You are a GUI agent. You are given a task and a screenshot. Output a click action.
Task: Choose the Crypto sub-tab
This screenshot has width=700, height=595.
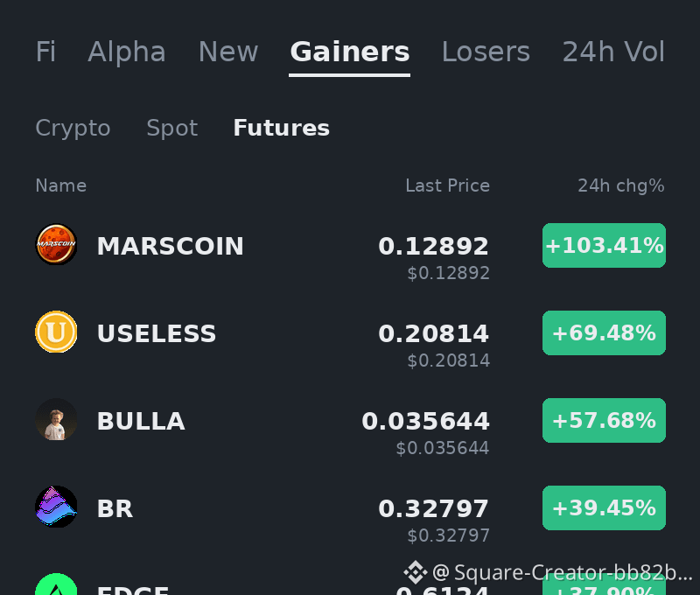click(73, 128)
